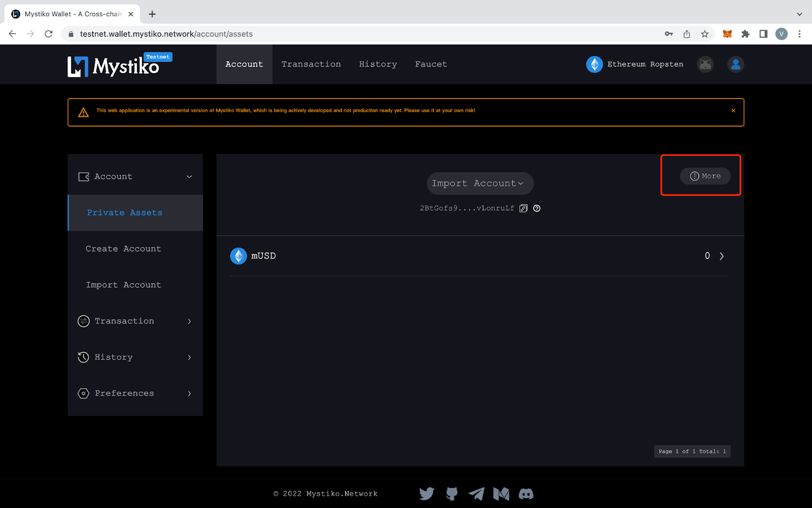This screenshot has height=508, width=812.
Task: Click the browser share icon
Action: pos(687,34)
